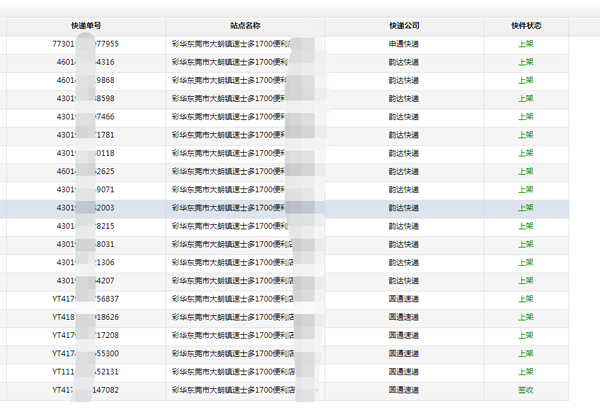Click 上架 status in the row ending 1781
This screenshot has height=414, width=600.
coord(526,135)
